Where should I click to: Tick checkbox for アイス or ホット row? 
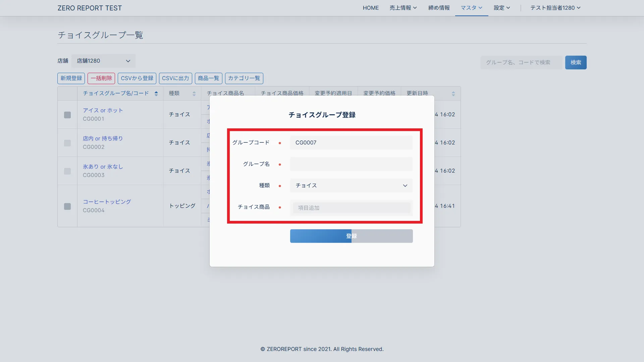point(67,115)
